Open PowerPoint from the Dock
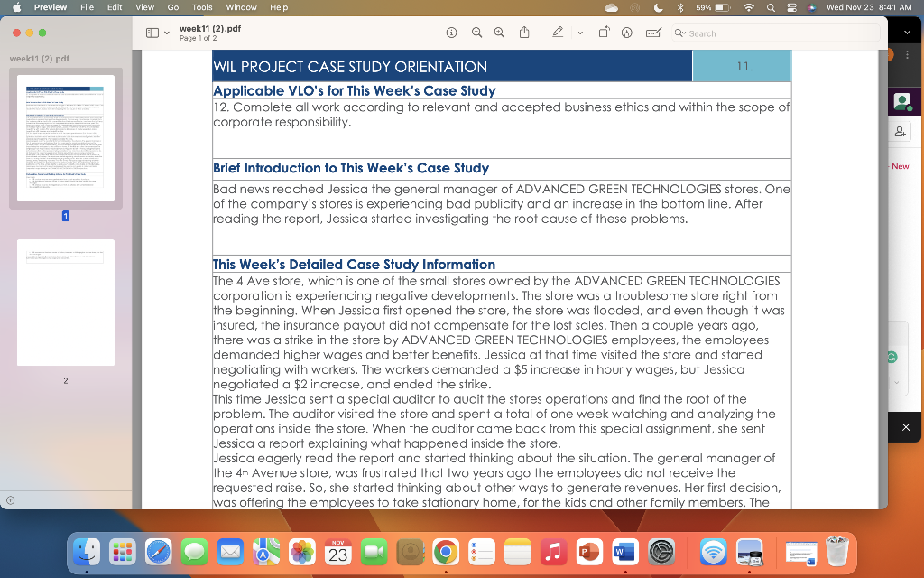The height and width of the screenshot is (578, 924). (589, 553)
